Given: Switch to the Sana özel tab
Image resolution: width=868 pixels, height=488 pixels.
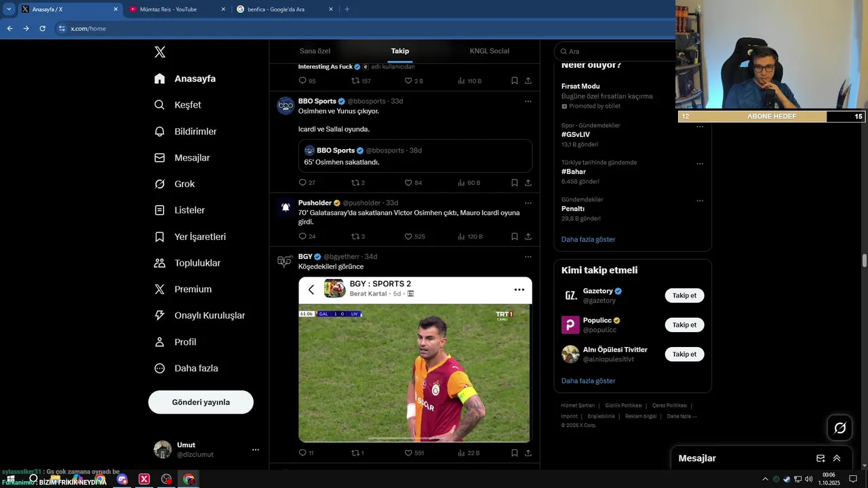Looking at the screenshot, I should click(x=315, y=51).
